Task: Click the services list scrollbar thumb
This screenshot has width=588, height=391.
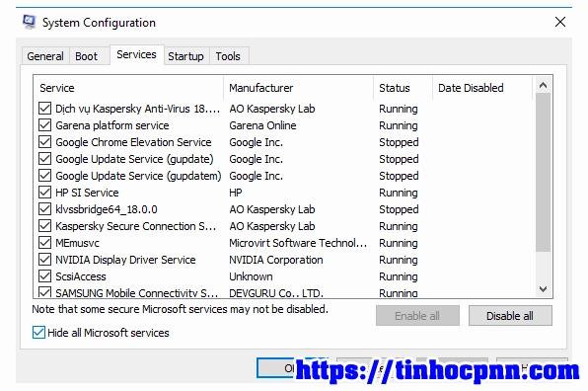Action: tap(543, 173)
